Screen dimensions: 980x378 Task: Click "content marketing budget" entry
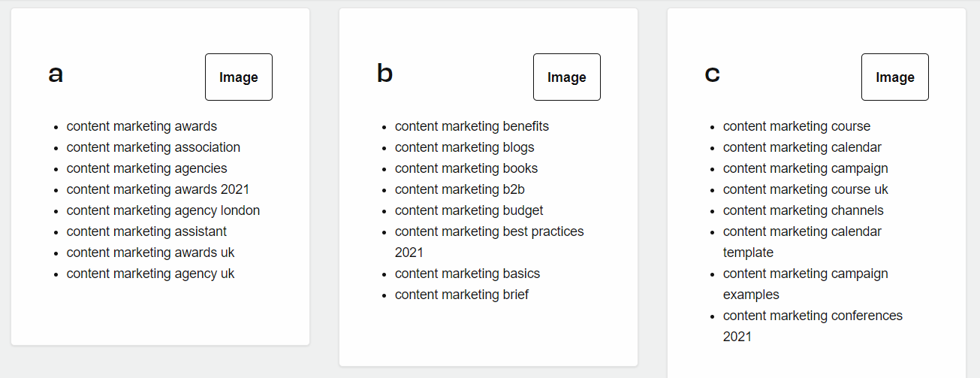tap(469, 210)
